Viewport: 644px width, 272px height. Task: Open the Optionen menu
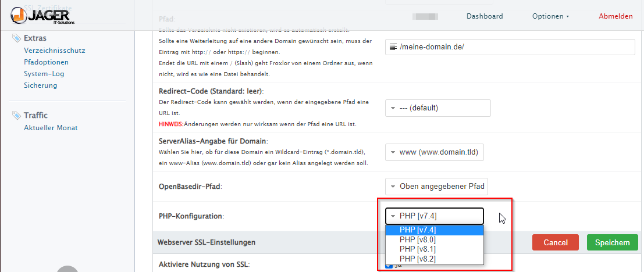point(550,16)
